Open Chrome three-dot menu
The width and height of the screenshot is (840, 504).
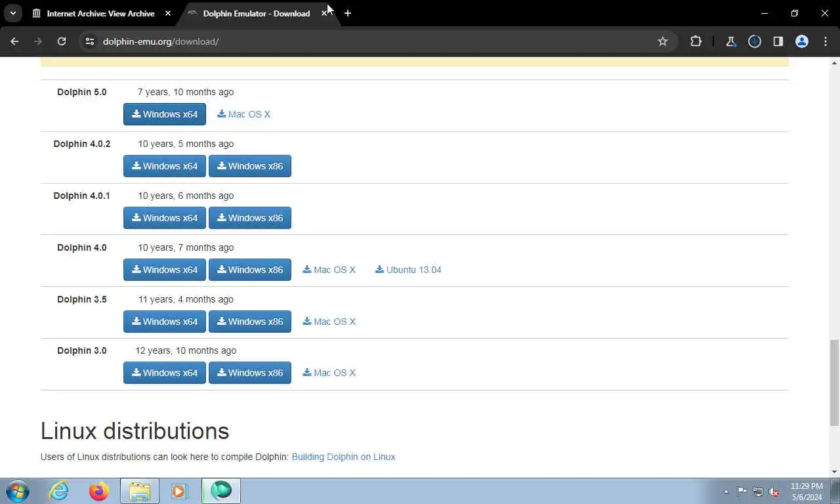(x=826, y=41)
